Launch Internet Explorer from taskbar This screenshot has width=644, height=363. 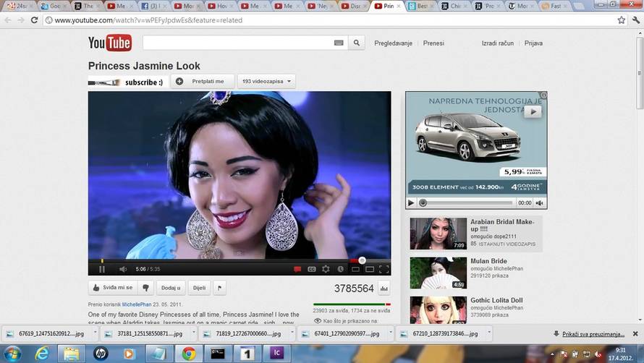(41, 354)
